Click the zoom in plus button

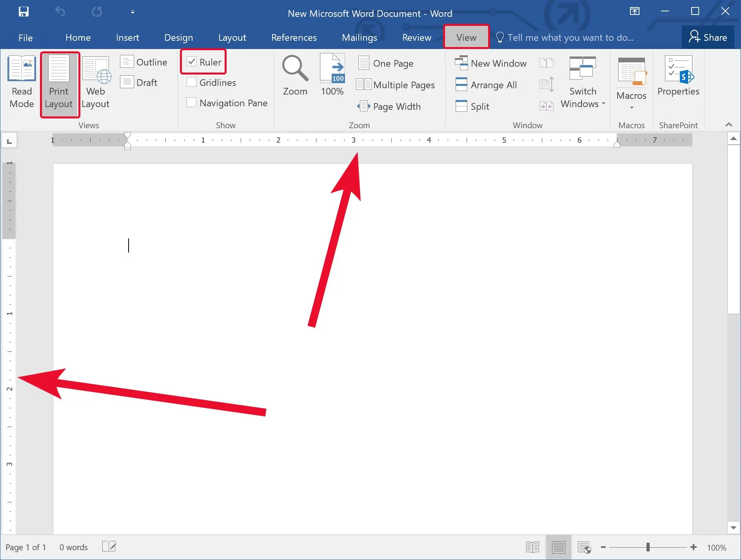tap(694, 547)
